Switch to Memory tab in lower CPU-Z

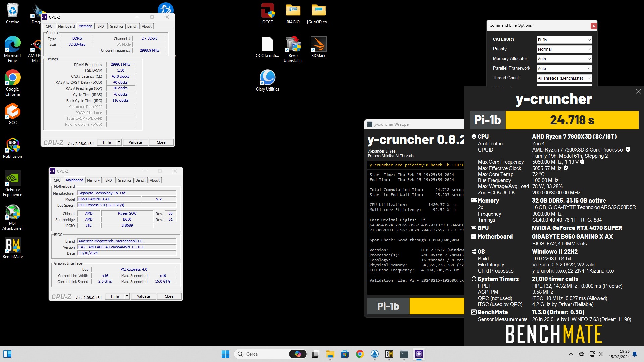[x=93, y=180]
